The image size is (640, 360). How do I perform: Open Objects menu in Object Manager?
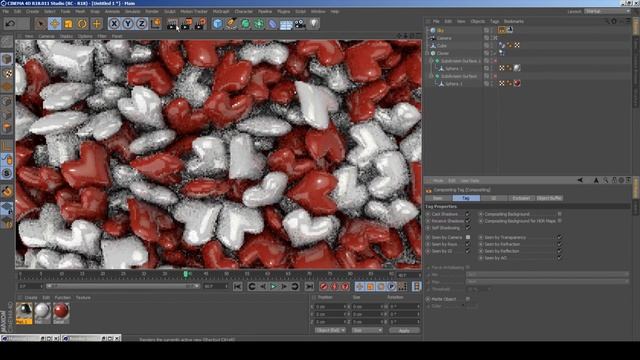(x=477, y=21)
